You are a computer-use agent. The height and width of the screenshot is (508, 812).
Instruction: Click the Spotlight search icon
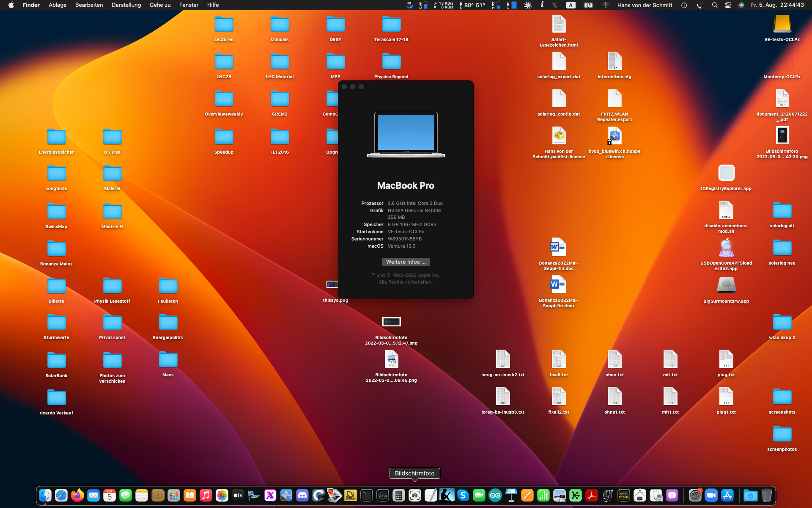(x=715, y=5)
